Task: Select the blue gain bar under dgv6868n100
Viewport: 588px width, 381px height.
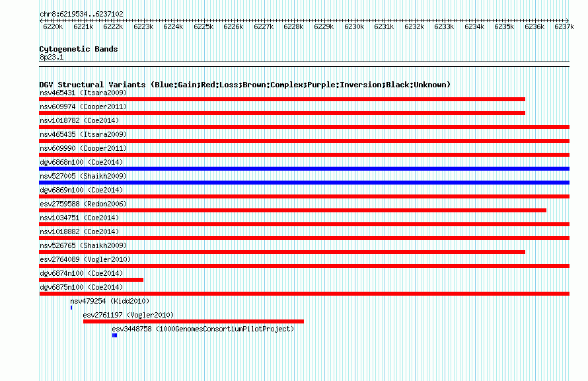Action: (x=304, y=169)
